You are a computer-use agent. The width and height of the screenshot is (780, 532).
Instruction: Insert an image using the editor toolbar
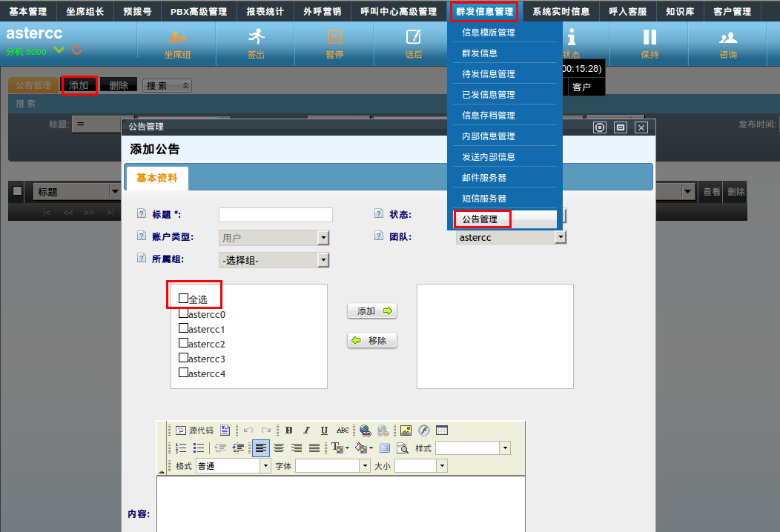click(406, 430)
